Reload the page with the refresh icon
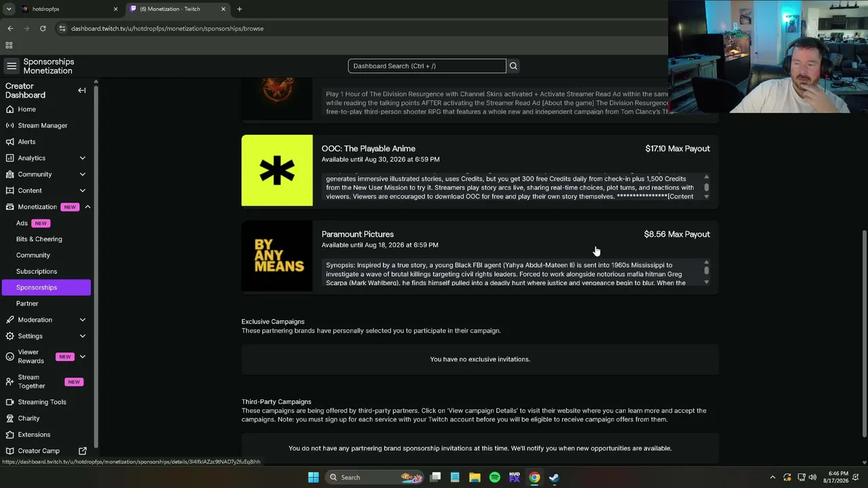Screen dimensions: 868x488 (43, 28)
